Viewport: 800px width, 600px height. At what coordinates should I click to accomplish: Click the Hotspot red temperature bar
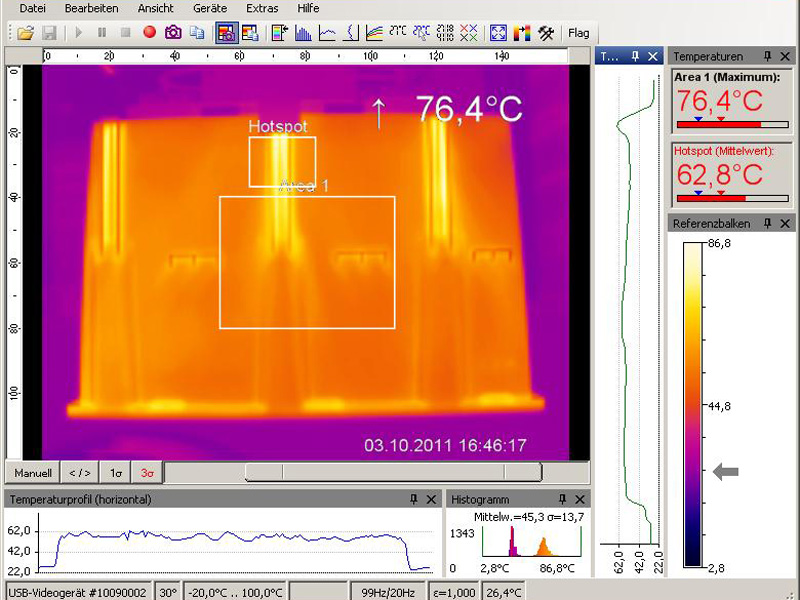[x=732, y=198]
